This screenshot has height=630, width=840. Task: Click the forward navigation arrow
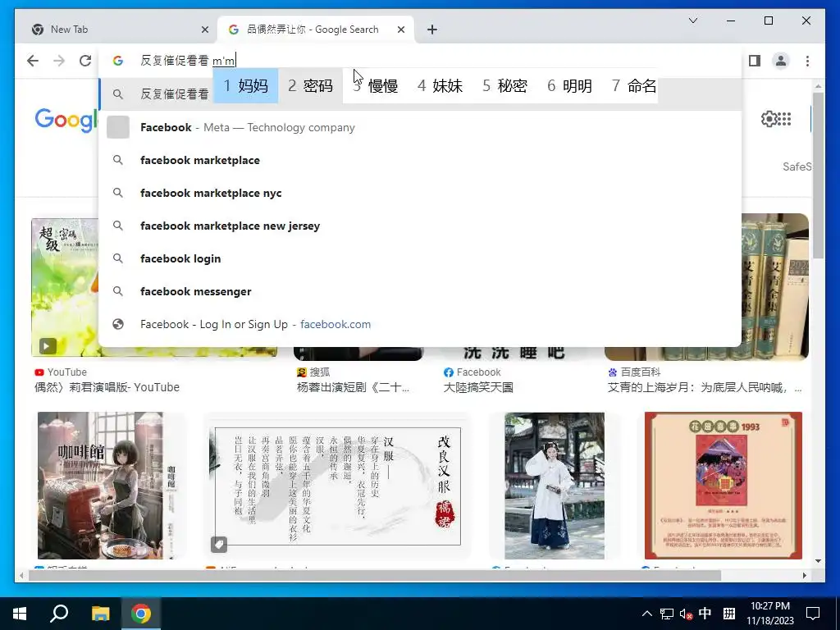pyautogui.click(x=59, y=61)
